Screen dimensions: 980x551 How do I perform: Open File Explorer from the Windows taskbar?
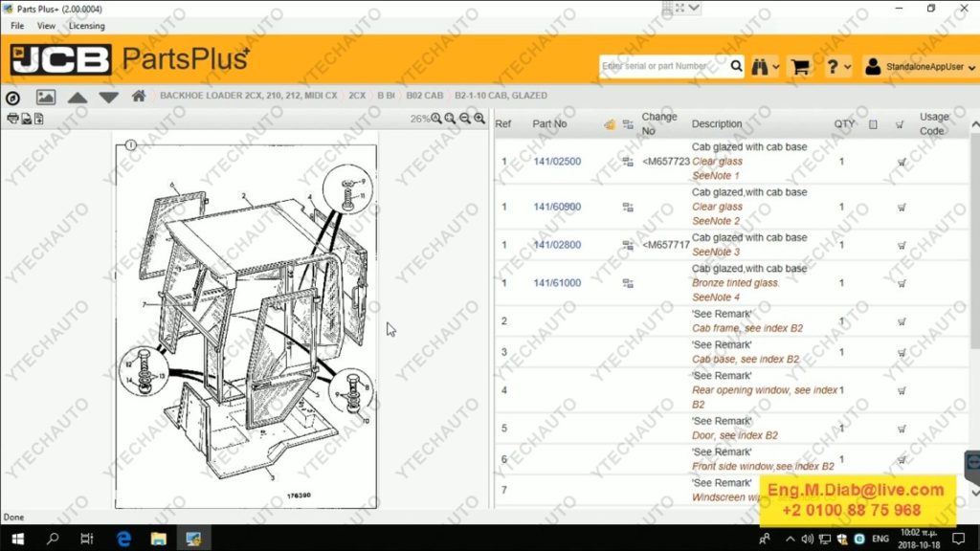158,539
